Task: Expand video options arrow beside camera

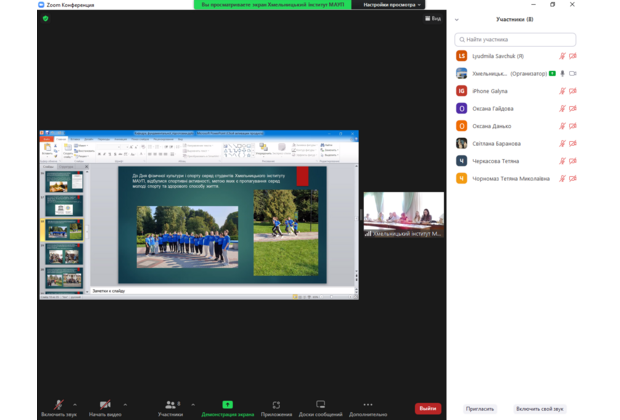Action: (x=125, y=404)
